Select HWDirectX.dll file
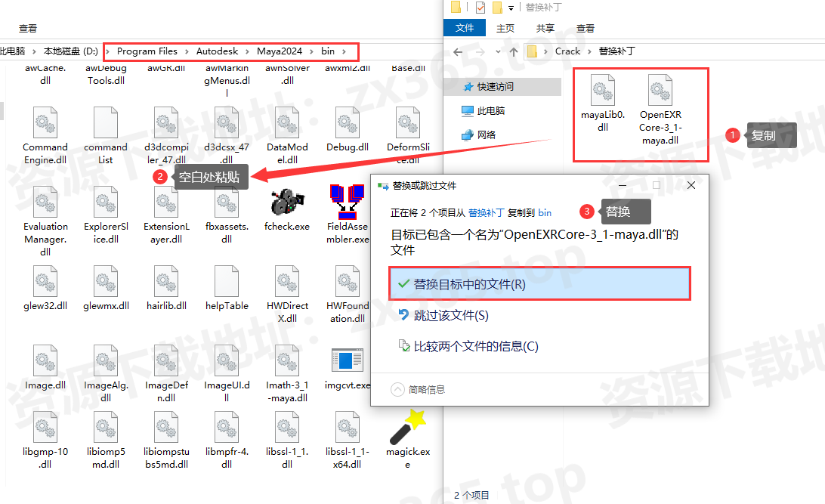This screenshot has height=504, width=825. point(287,294)
